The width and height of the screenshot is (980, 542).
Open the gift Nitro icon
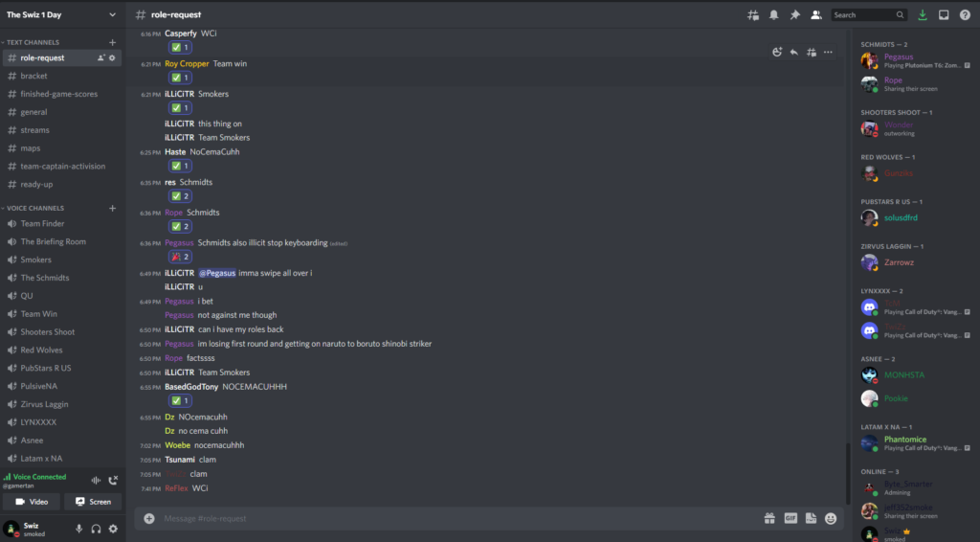(x=769, y=518)
